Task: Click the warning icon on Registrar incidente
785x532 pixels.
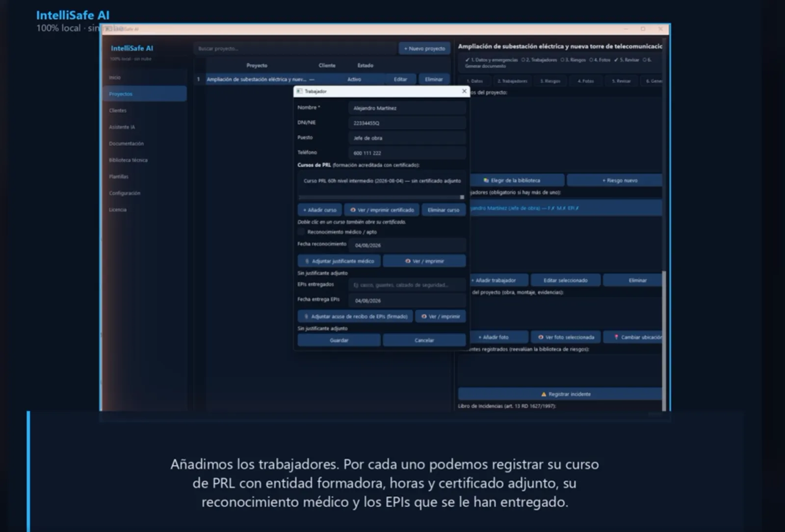Action: tap(544, 394)
